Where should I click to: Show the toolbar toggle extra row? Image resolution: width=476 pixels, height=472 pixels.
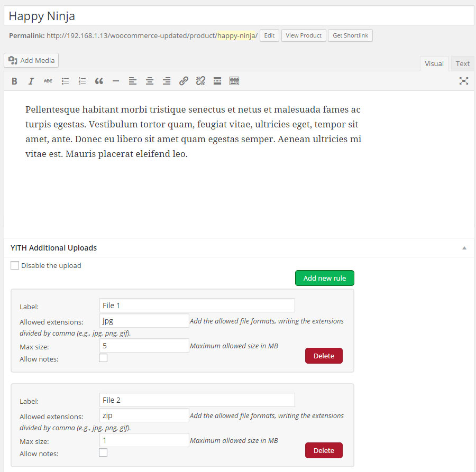tap(234, 81)
